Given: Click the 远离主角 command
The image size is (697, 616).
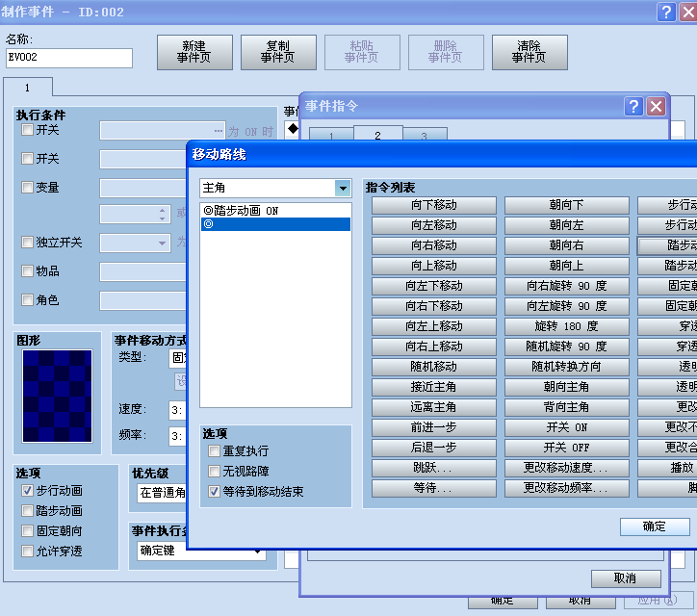Looking at the screenshot, I should 434,407.
